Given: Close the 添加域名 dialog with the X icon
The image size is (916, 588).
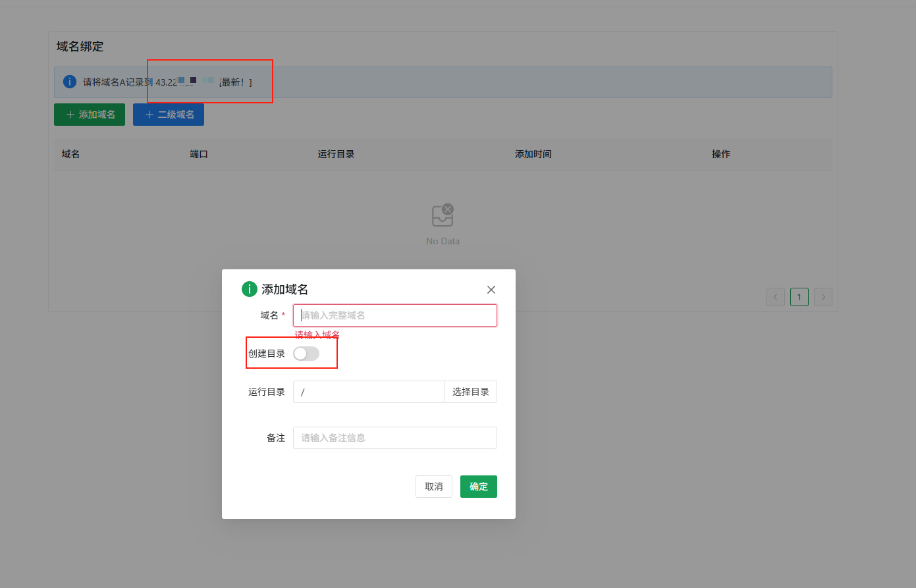Looking at the screenshot, I should coord(491,290).
